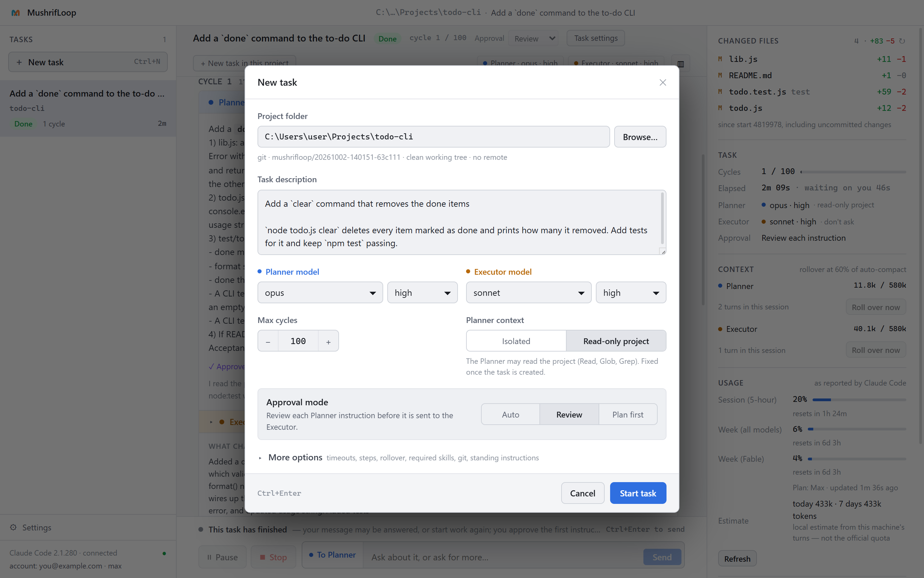This screenshot has width=924, height=578.
Task: Select Isolated planner context
Action: pyautogui.click(x=516, y=341)
